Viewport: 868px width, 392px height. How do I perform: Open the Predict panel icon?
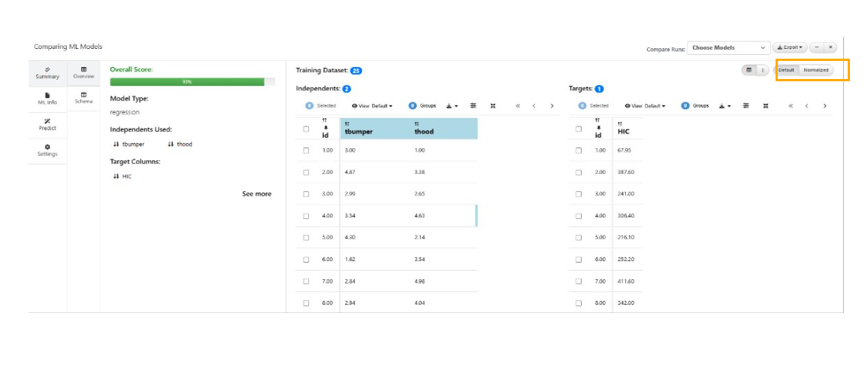pyautogui.click(x=47, y=124)
